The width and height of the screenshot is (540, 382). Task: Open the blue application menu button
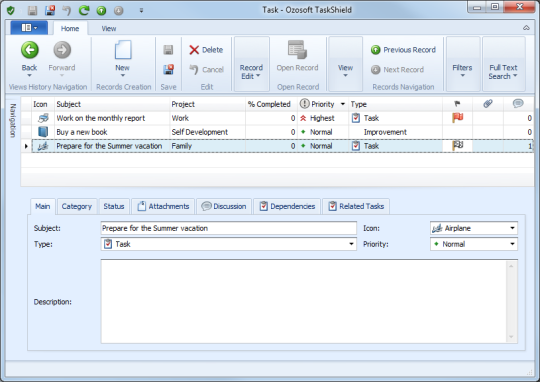pyautogui.click(x=29, y=28)
